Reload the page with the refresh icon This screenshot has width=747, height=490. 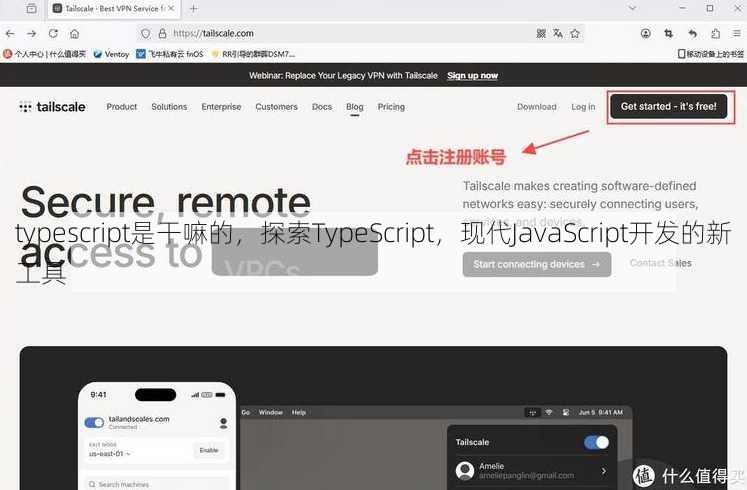pos(53,33)
